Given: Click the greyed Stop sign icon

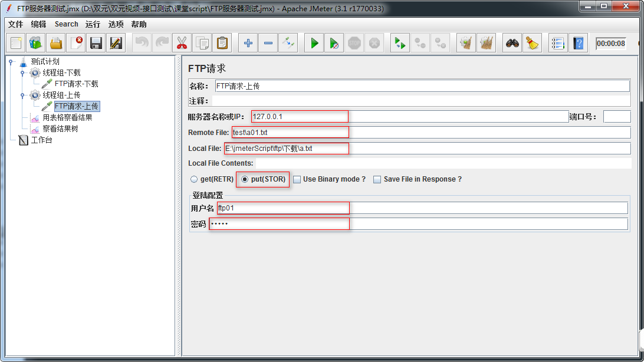Looking at the screenshot, I should coord(354,43).
